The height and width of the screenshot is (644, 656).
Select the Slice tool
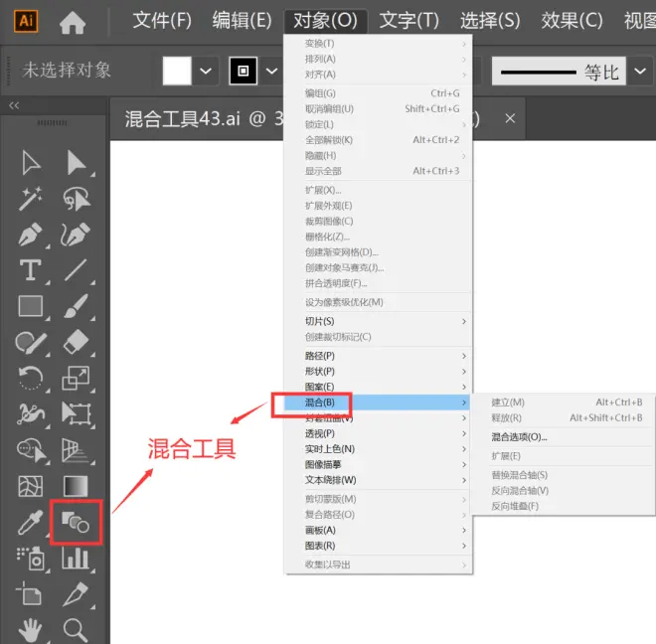click(x=76, y=594)
